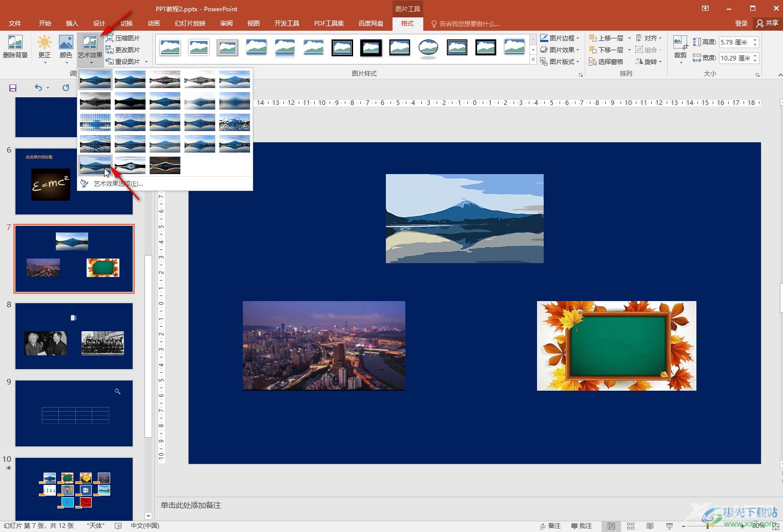
Task: Open the Align (对齐) dropdown
Action: tap(649, 38)
